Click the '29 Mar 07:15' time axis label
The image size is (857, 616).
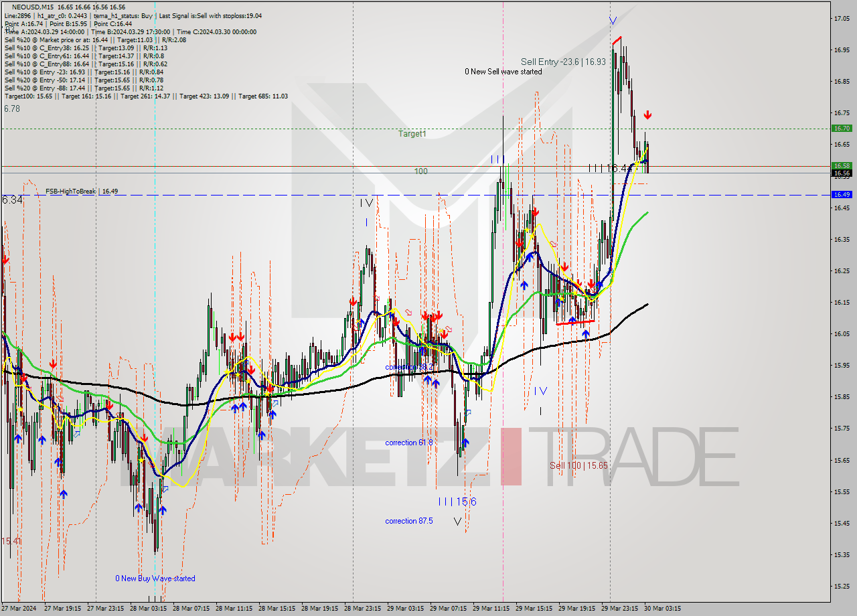(x=448, y=609)
